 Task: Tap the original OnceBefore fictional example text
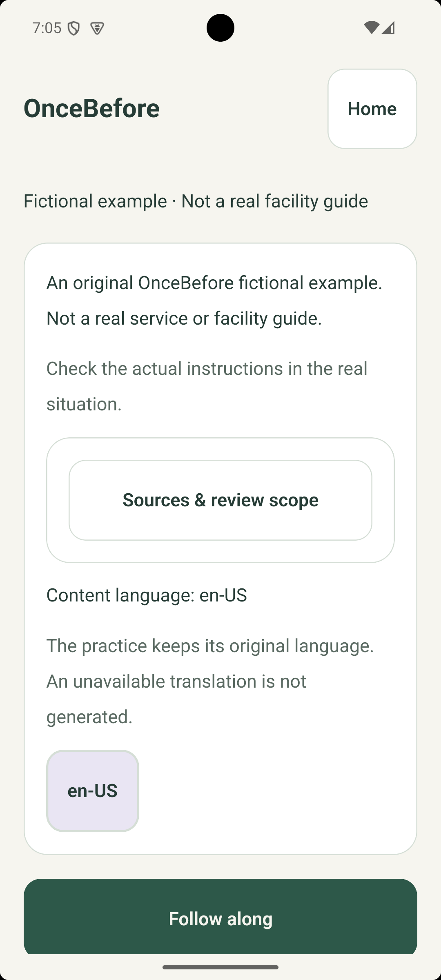coord(214,283)
